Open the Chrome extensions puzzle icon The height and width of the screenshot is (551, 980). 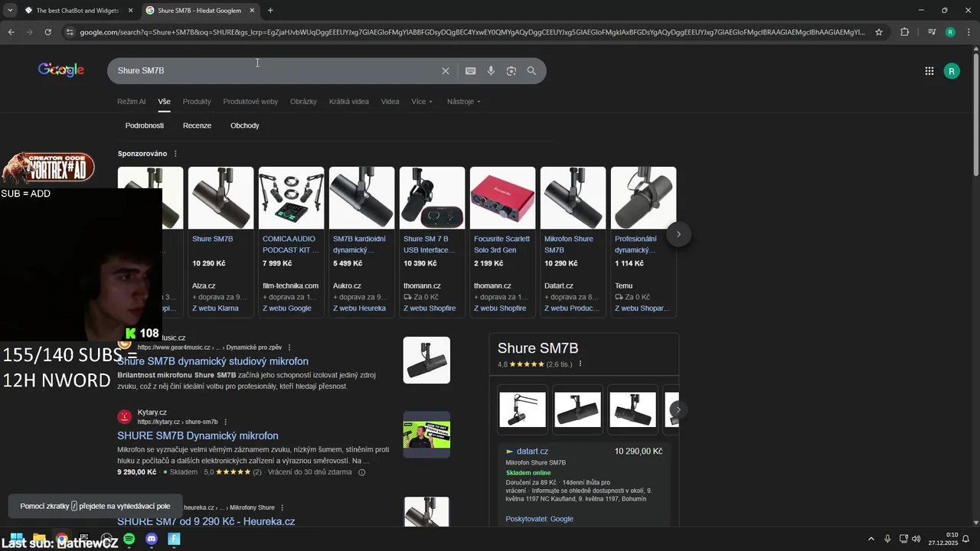905,32
